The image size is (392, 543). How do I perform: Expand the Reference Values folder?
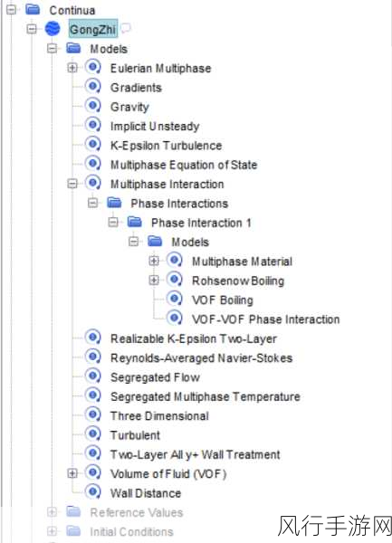(x=52, y=511)
